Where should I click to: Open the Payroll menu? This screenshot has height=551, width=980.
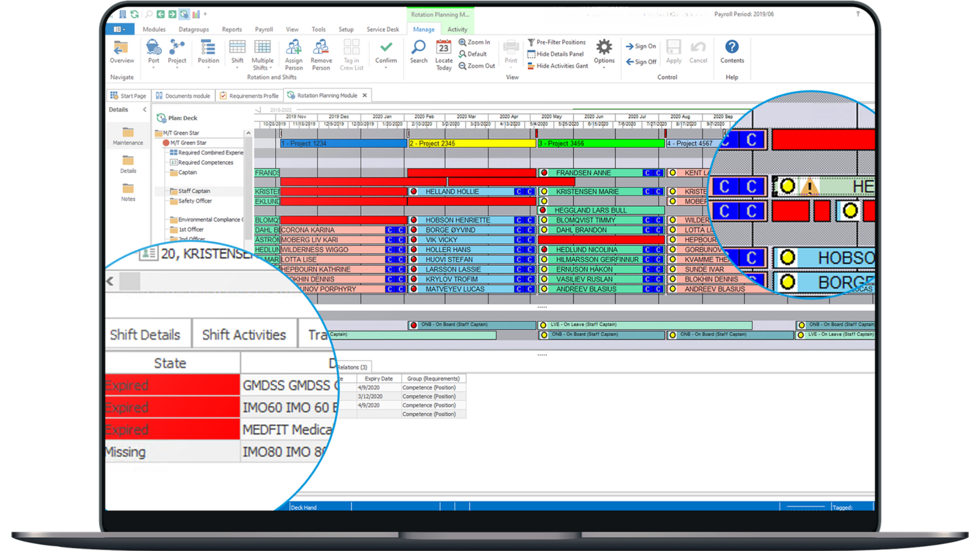pos(264,30)
